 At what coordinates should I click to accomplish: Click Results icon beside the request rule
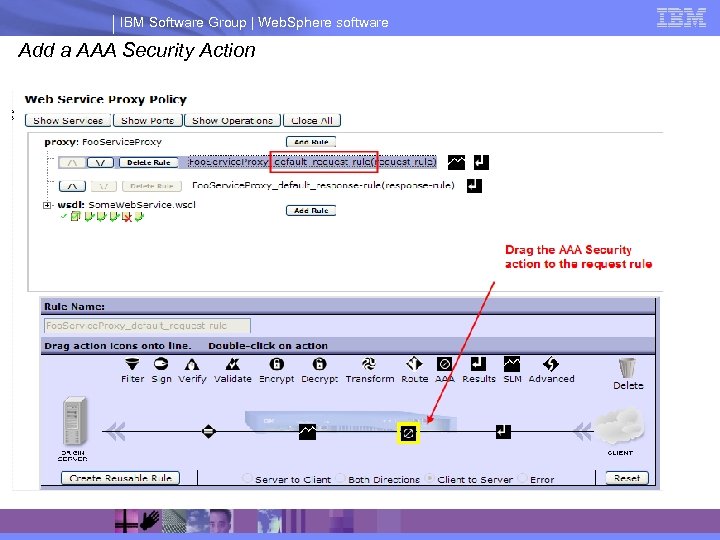(481, 162)
